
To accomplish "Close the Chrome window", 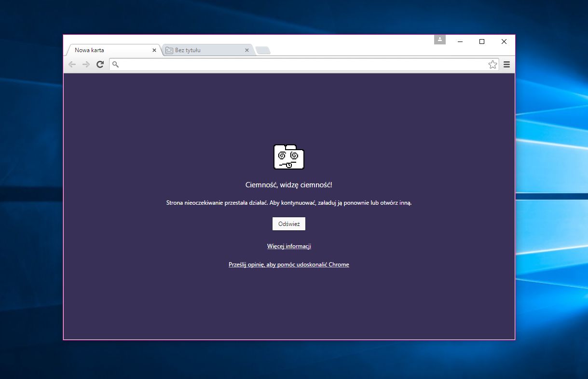I will (504, 42).
